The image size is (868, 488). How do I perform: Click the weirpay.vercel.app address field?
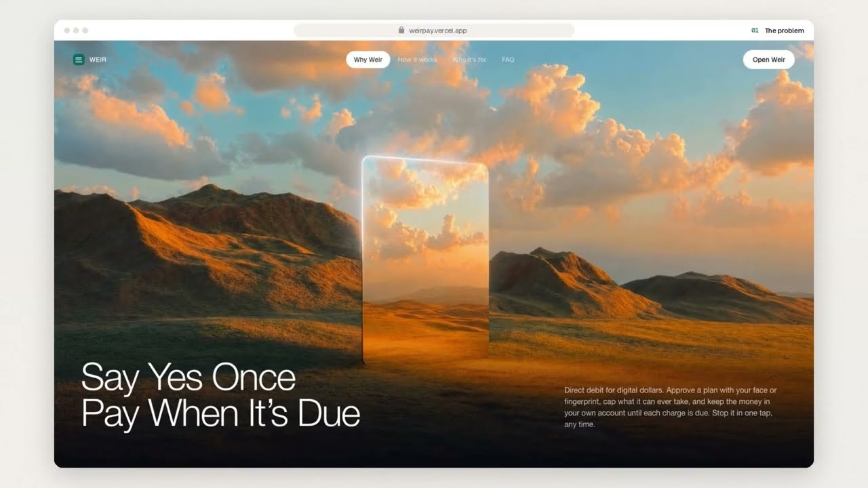tap(434, 30)
